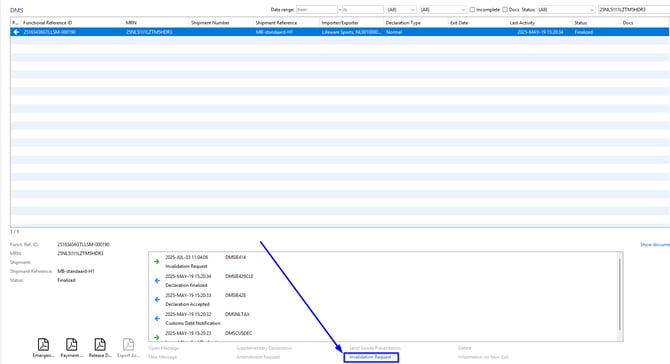Select the DMSIE414 message code
The width and height of the screenshot is (670, 364).
235,257
